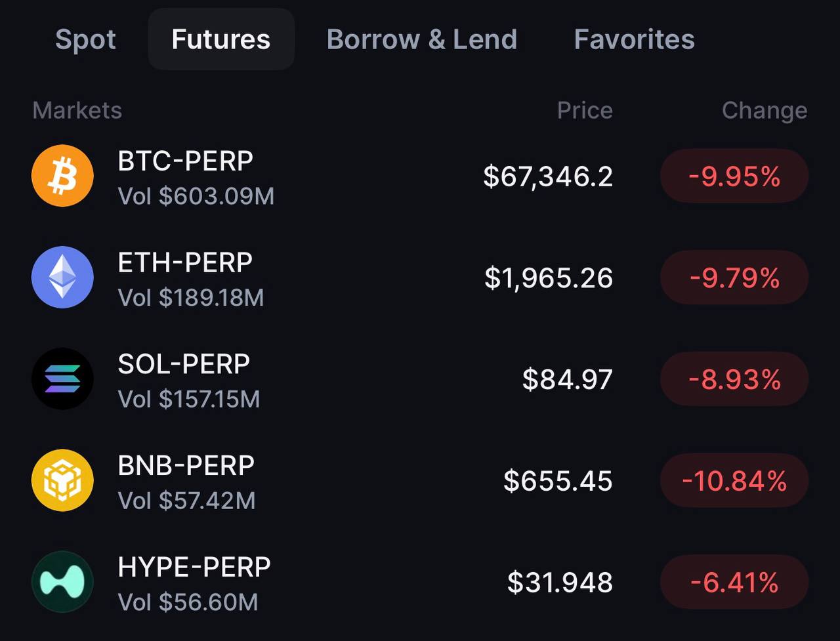This screenshot has width=840, height=641.
Task: Click the ETH-PERP price $1,965.26
Action: point(548,278)
